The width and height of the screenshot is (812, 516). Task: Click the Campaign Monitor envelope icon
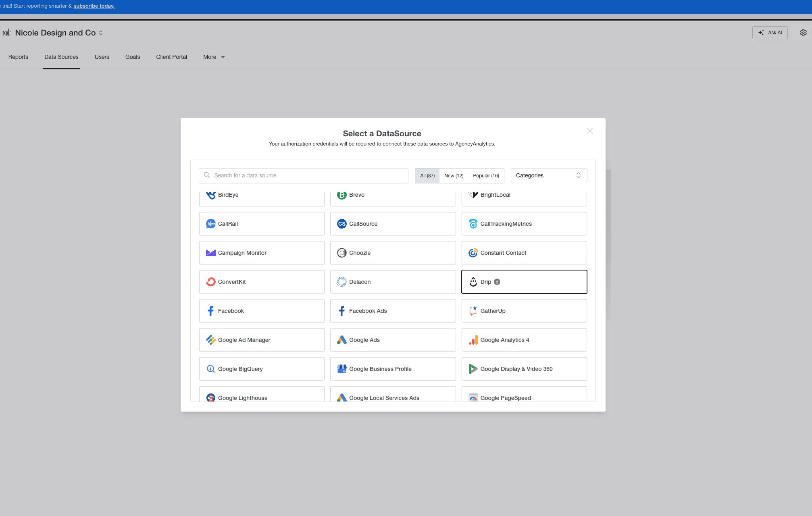coord(210,253)
